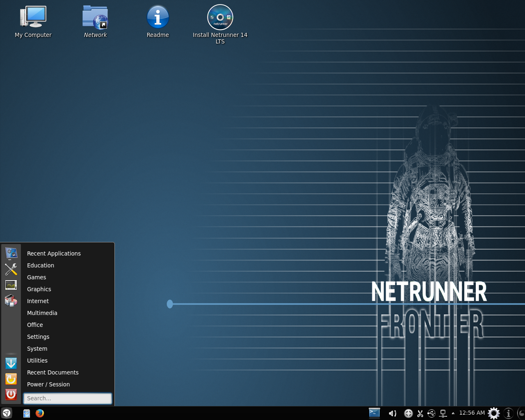Click the red shutdown power icon
Image resolution: width=525 pixels, height=420 pixels.
coord(11,394)
